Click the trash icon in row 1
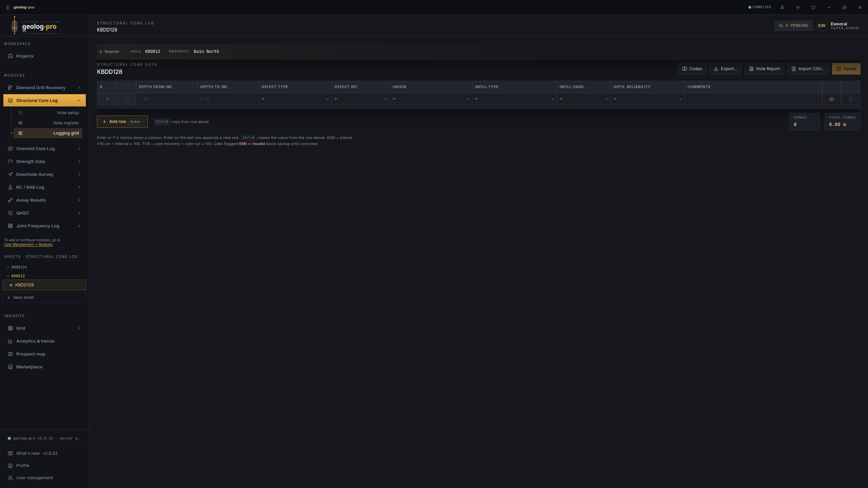 [851, 99]
